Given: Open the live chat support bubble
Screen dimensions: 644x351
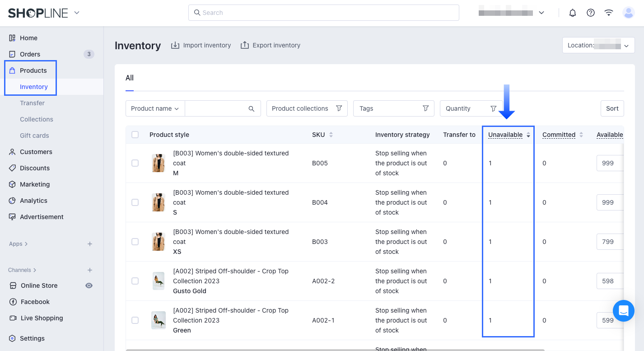Looking at the screenshot, I should tap(623, 311).
